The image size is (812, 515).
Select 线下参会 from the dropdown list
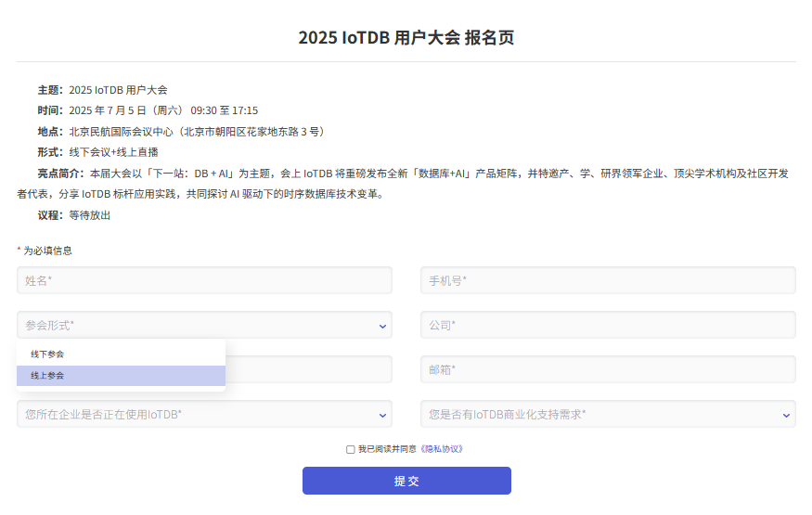[47, 354]
